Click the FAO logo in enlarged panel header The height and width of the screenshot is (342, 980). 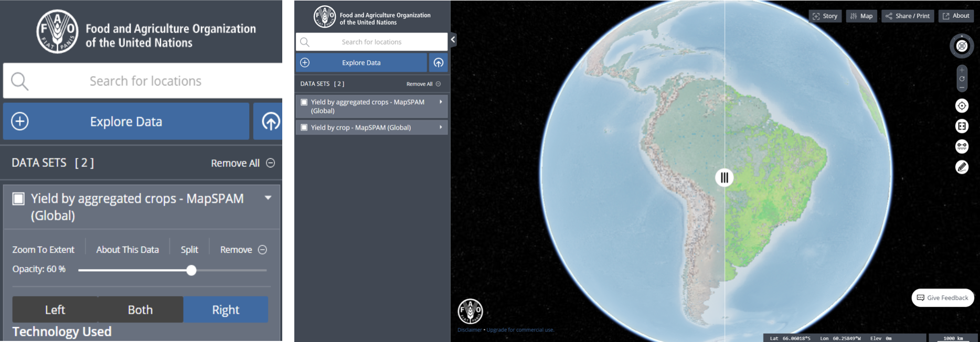click(57, 31)
